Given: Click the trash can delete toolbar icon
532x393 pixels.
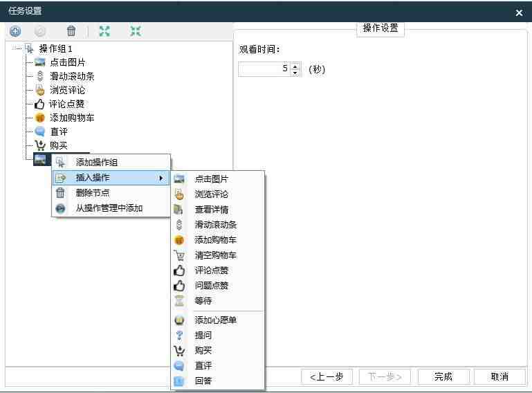Looking at the screenshot, I should coord(71,31).
